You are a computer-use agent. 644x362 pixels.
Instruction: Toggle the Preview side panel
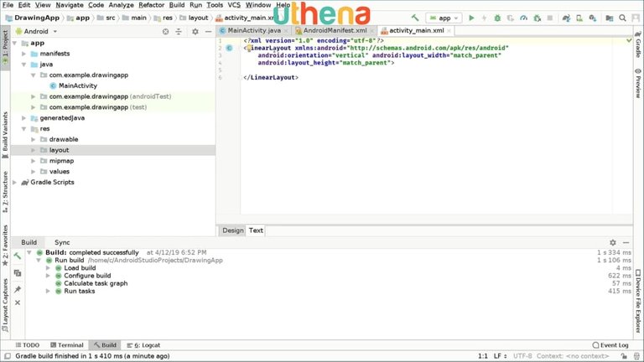click(638, 83)
